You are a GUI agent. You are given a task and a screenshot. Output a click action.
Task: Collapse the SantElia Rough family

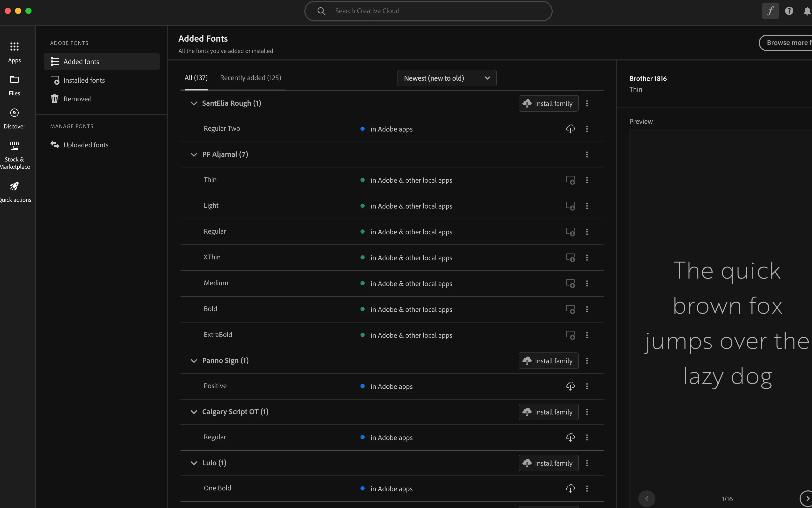[x=194, y=103]
